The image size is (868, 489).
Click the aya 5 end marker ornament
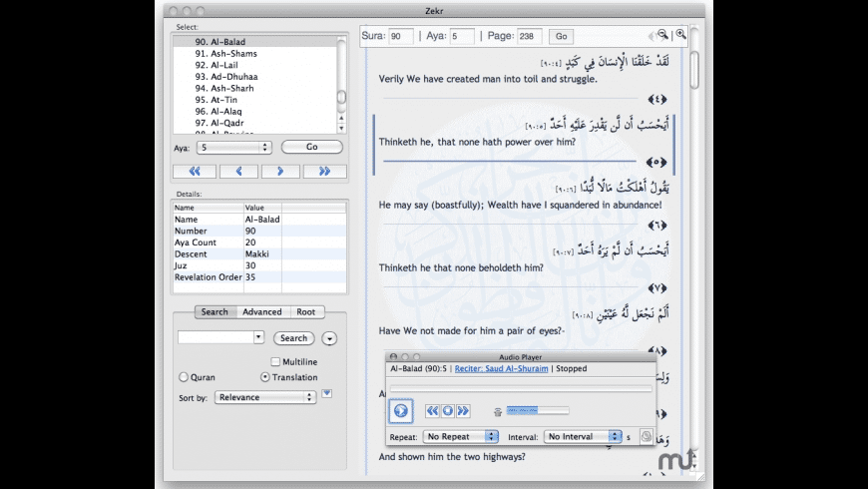[x=656, y=163]
